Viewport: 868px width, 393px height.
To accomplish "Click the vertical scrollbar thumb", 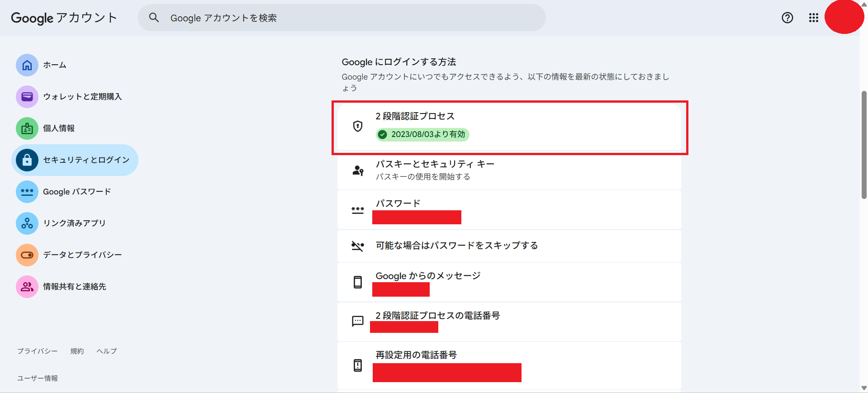I will point(864,145).
